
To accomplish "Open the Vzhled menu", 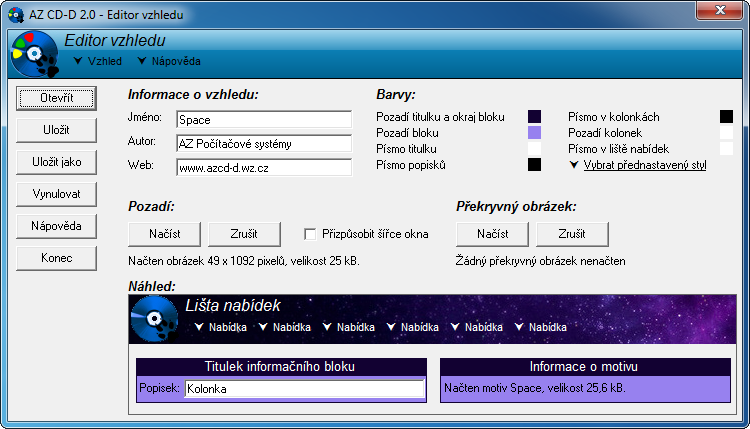I will click(98, 61).
